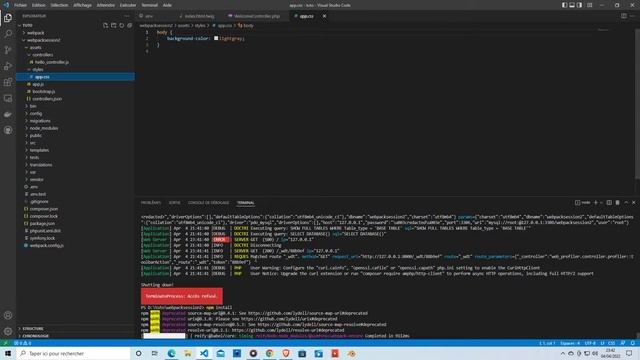Click the New File icon in Explorer
This screenshot has height=360, width=640.
click(x=105, y=25)
